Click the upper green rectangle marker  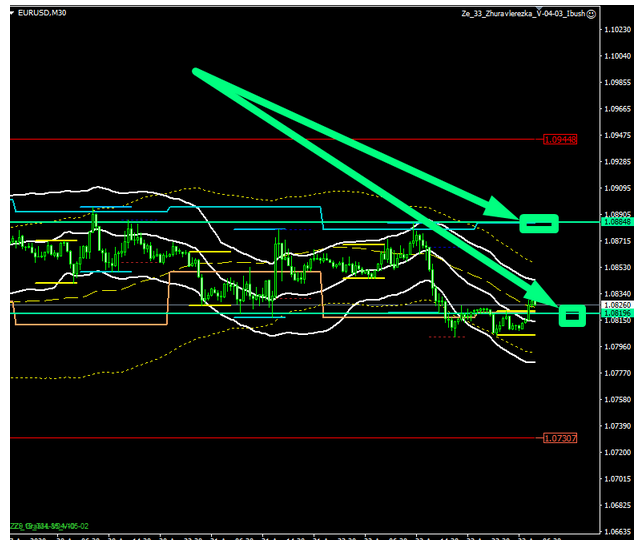pos(539,223)
